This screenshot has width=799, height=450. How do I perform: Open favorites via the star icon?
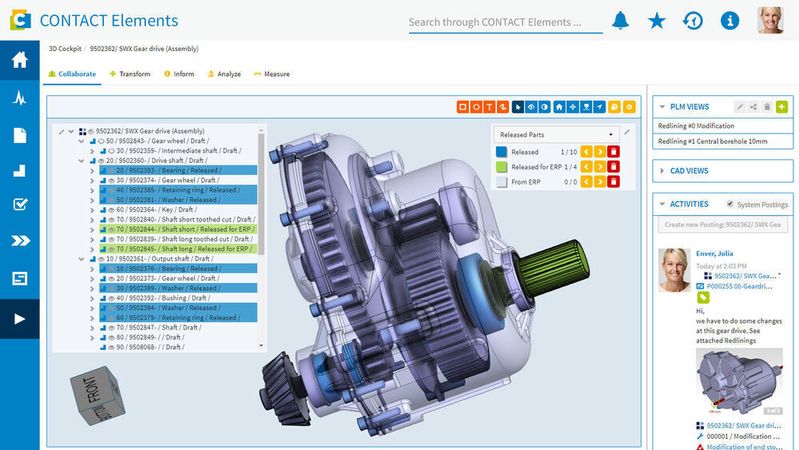click(x=656, y=21)
